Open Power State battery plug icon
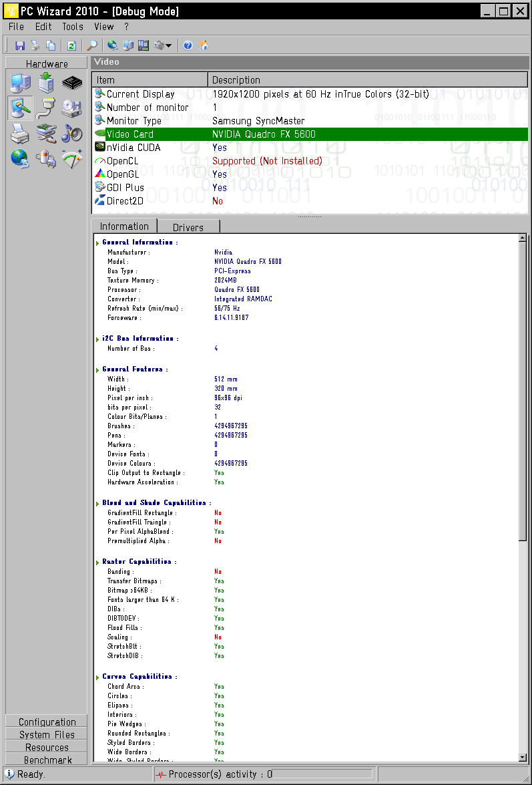Viewport: 532px width, 785px height. click(x=46, y=159)
